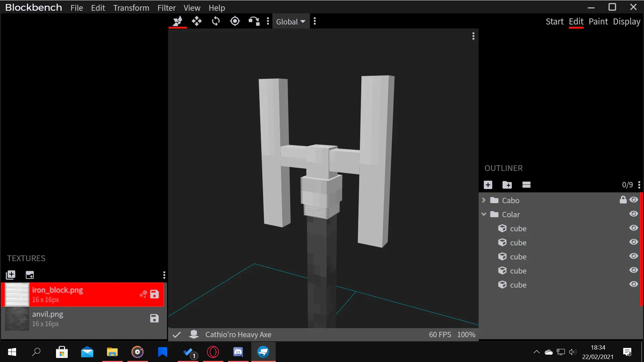Toggle Outliner more options bar icon
Screen dimensions: 644x362
526,185
